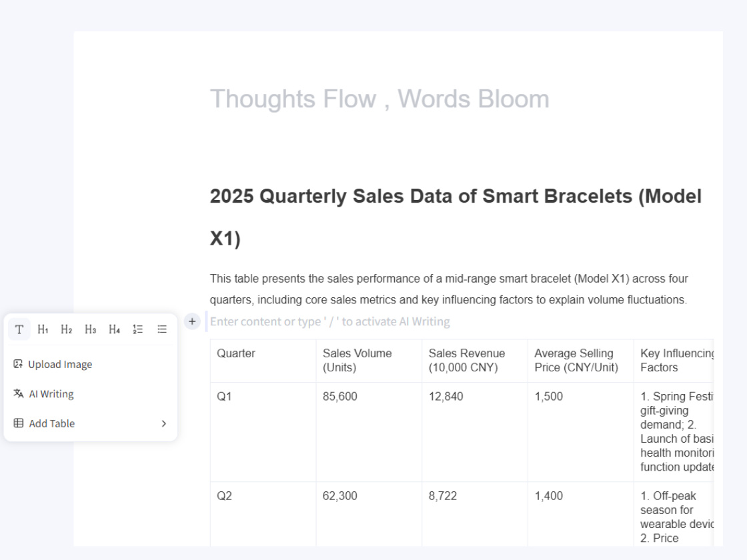Apply Heading 2 style
The width and height of the screenshot is (747, 560).
(67, 329)
